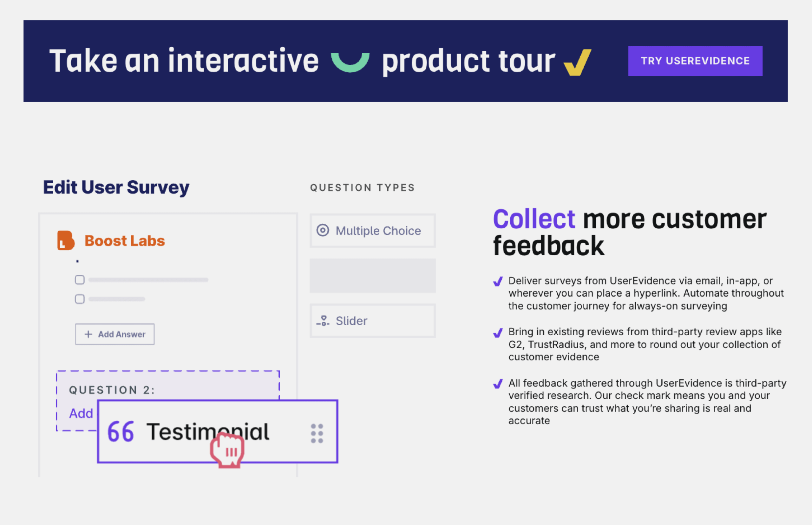Click the quotation mark Testimonial icon
This screenshot has width=812, height=525.
coord(121,432)
